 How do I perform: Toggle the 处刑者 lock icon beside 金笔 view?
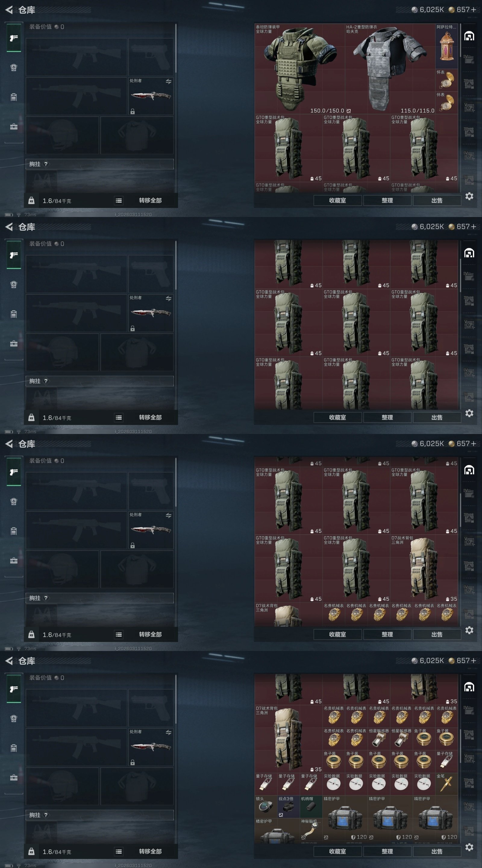(133, 763)
